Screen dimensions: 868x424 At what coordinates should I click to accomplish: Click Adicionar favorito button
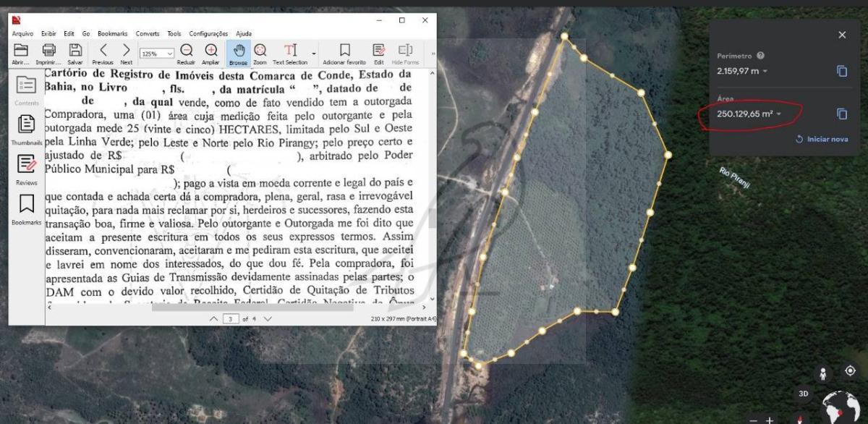coord(344,54)
